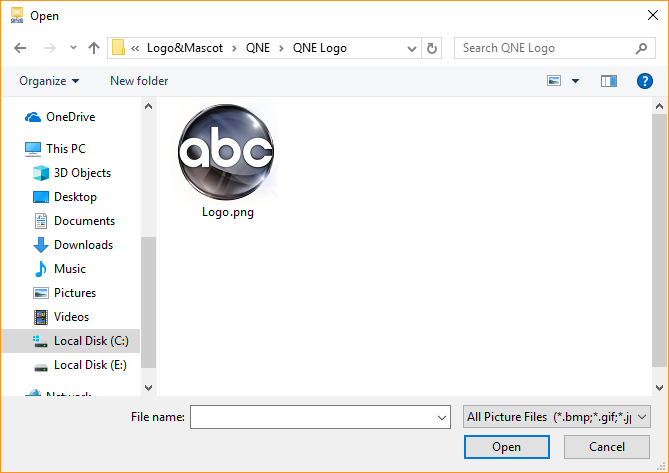Click the file list scrollbar thumb
The height and width of the screenshot is (473, 669).
click(659, 240)
